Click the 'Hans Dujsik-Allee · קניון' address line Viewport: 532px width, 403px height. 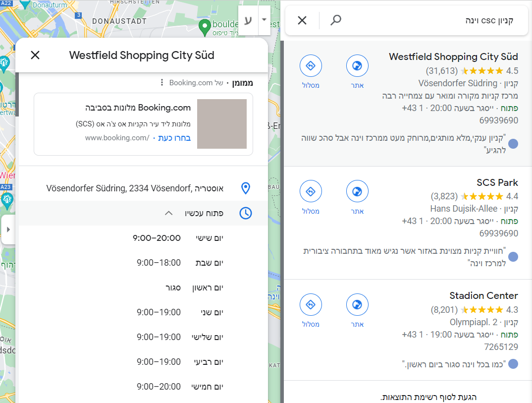pyautogui.click(x=474, y=209)
